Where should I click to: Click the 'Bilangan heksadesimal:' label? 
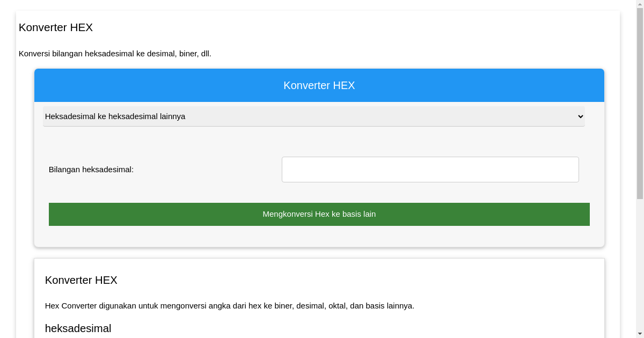[x=91, y=169]
